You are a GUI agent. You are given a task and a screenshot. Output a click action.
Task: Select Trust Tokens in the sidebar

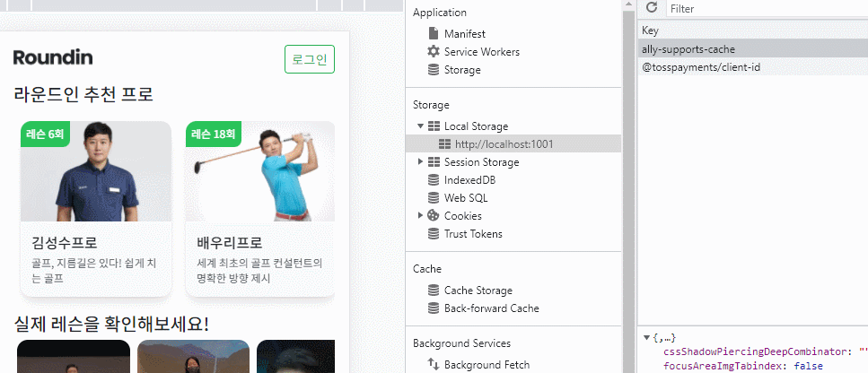473,234
